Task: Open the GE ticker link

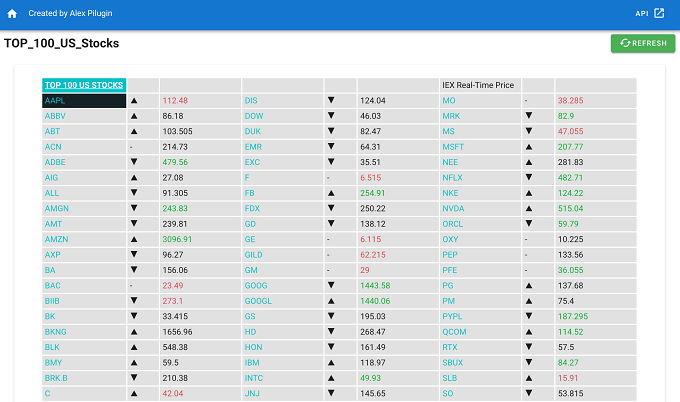Action: (x=250, y=239)
